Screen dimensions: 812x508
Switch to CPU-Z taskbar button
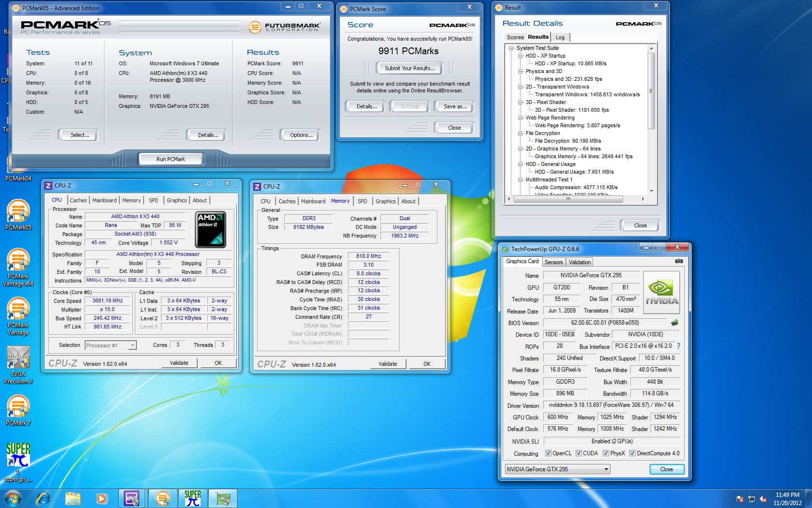click(x=131, y=498)
